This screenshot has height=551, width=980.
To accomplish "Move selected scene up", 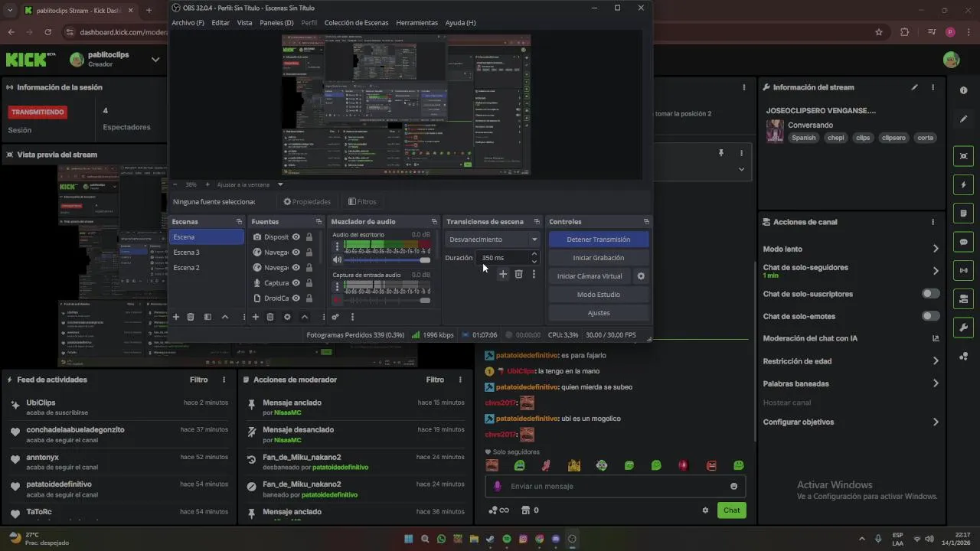I will (x=225, y=317).
